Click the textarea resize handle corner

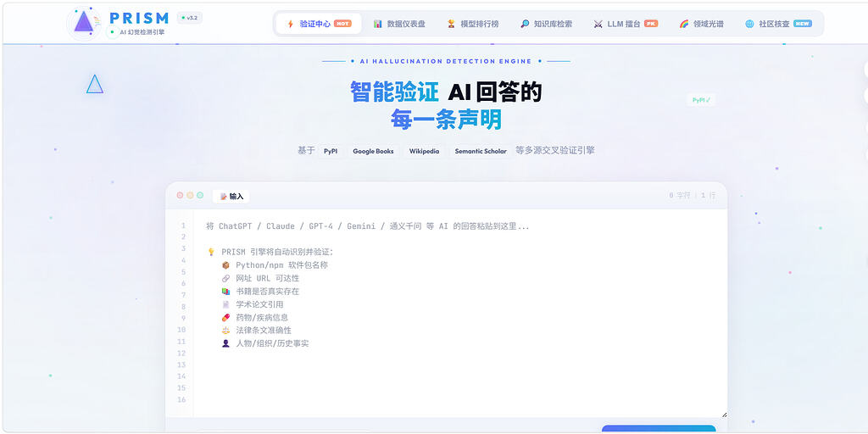pyautogui.click(x=724, y=415)
